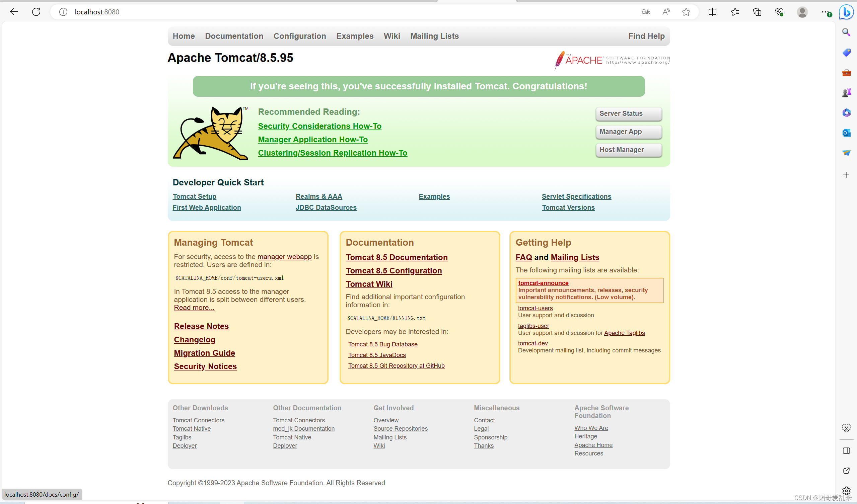
Task: Open the Collections icon in toolbar
Action: 757,12
